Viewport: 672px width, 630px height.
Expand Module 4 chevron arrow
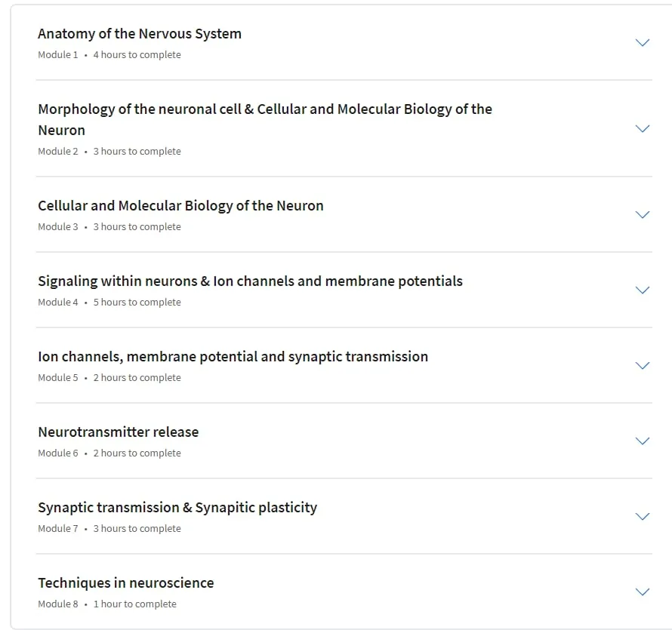[x=642, y=290]
